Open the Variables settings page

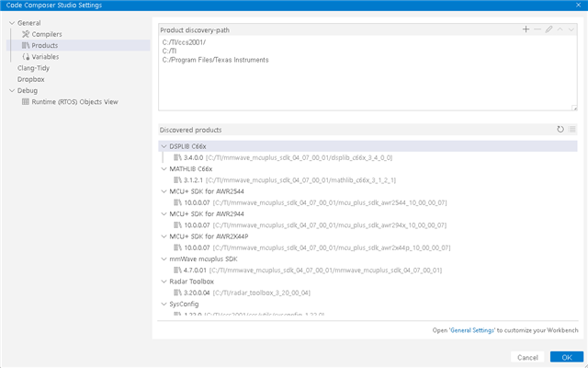point(45,57)
